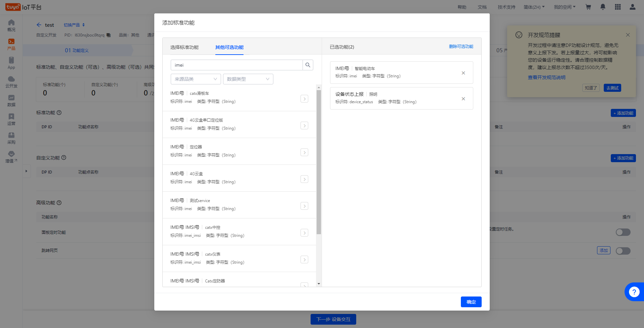The image size is (644, 328).
Task: Click scrollbar up arrow in function list
Action: [319, 87]
